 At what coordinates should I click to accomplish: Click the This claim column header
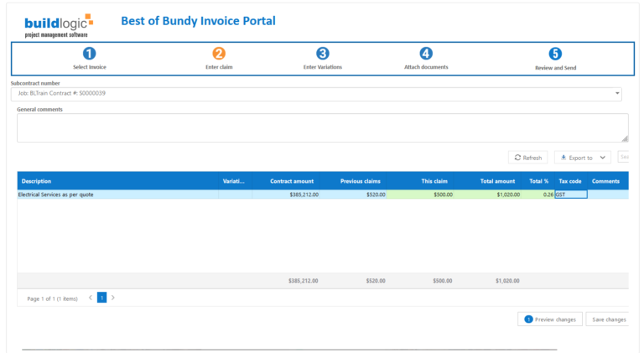pyautogui.click(x=420, y=181)
